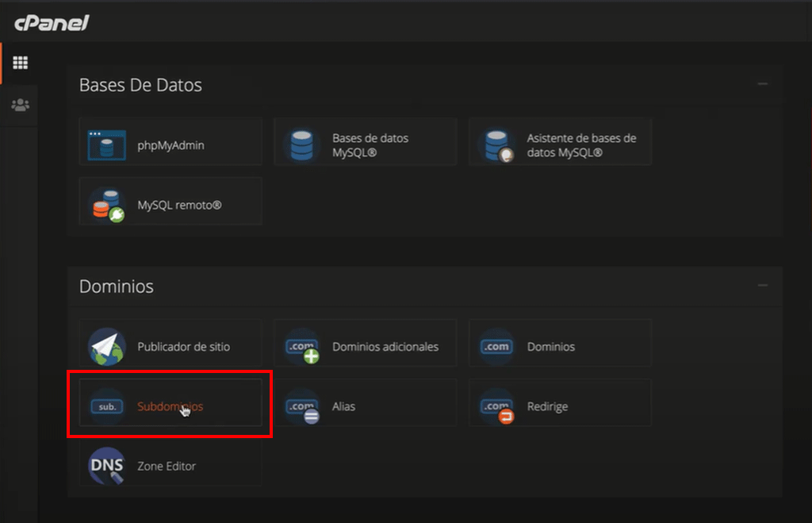The height and width of the screenshot is (523, 812).
Task: Click the cPanel logo
Action: tap(52, 23)
